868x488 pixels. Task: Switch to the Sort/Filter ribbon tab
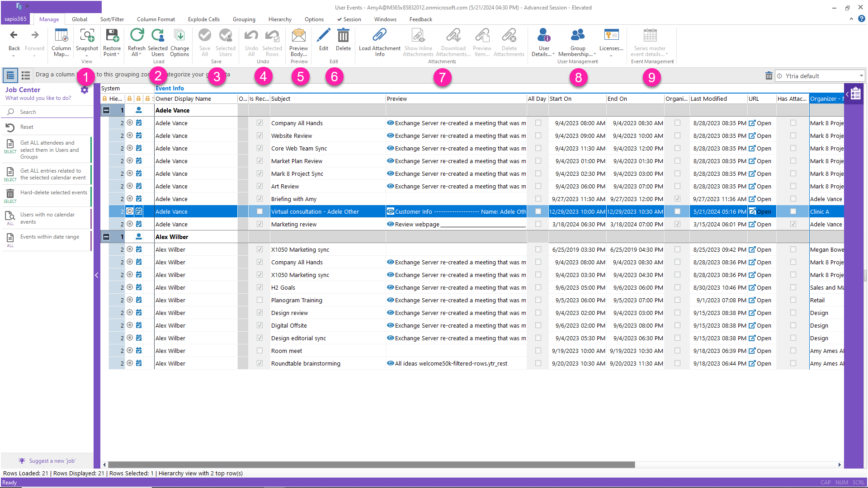click(112, 19)
